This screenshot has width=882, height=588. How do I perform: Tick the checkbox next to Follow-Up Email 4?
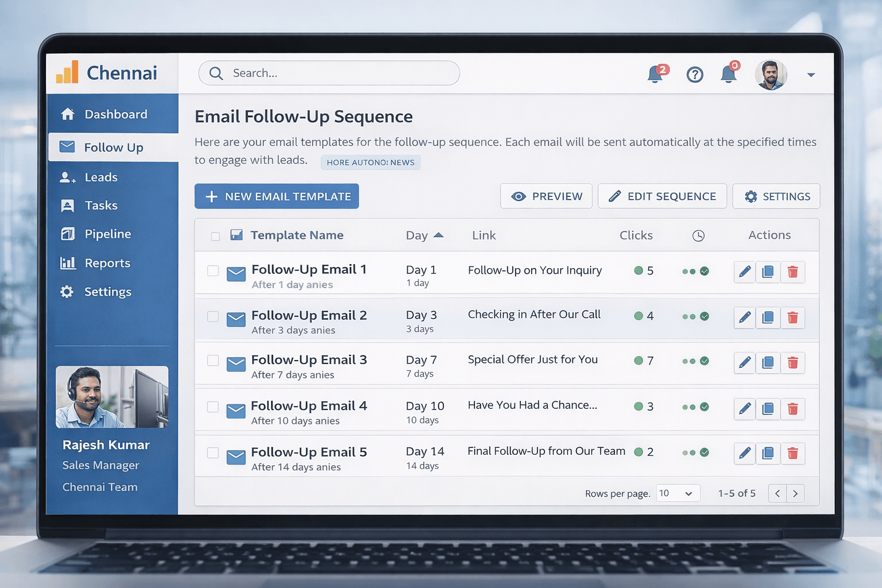[x=213, y=407]
